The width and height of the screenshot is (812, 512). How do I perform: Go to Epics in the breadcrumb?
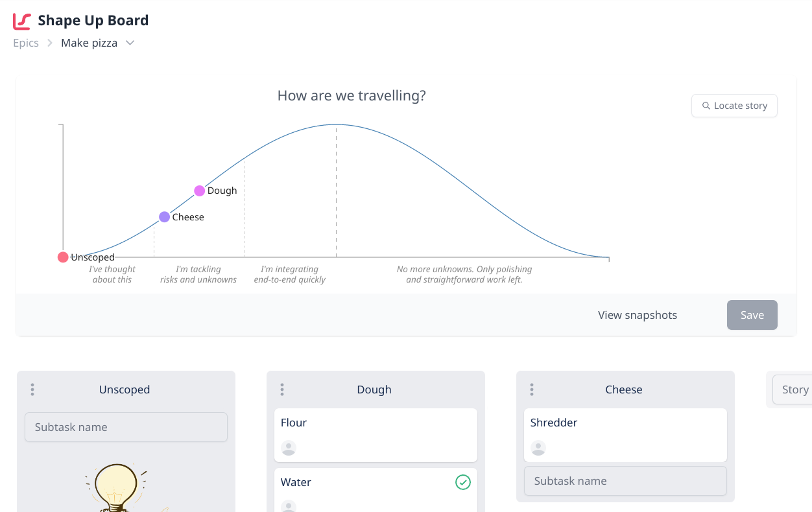pyautogui.click(x=26, y=43)
